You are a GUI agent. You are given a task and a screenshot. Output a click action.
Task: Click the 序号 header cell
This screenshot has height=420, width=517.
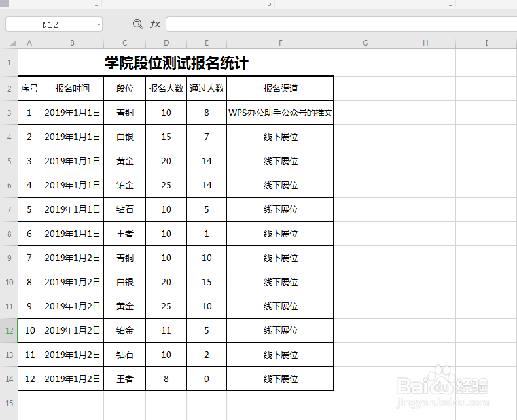click(29, 88)
